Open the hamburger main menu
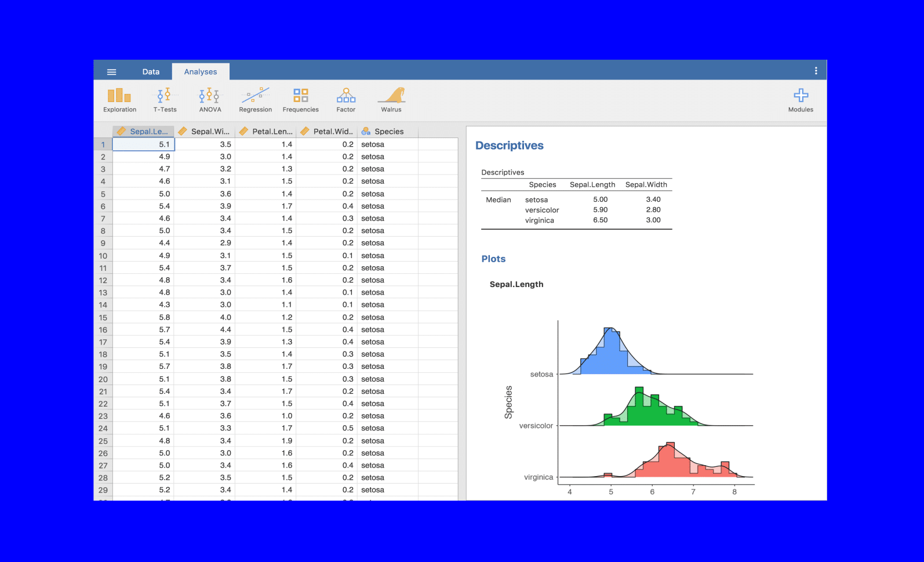 [111, 72]
